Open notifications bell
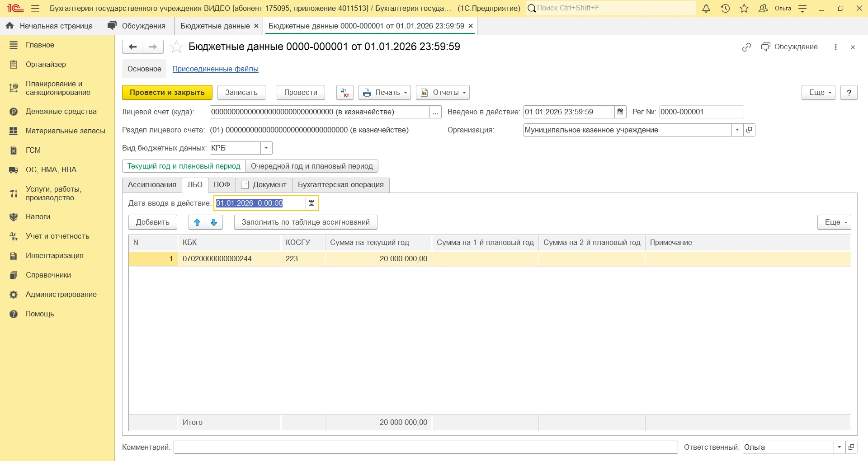This screenshot has height=461, width=868. [706, 9]
